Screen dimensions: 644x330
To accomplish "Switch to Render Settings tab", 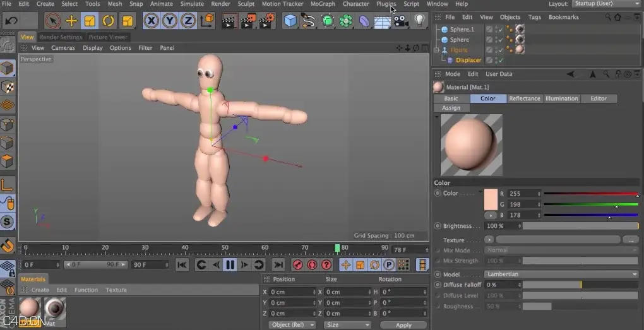I will pyautogui.click(x=61, y=37).
